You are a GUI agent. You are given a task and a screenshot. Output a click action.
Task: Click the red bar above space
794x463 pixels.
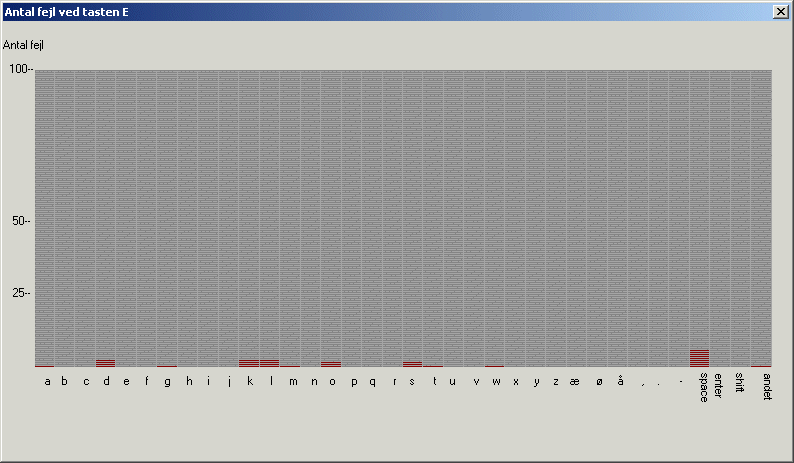point(699,358)
